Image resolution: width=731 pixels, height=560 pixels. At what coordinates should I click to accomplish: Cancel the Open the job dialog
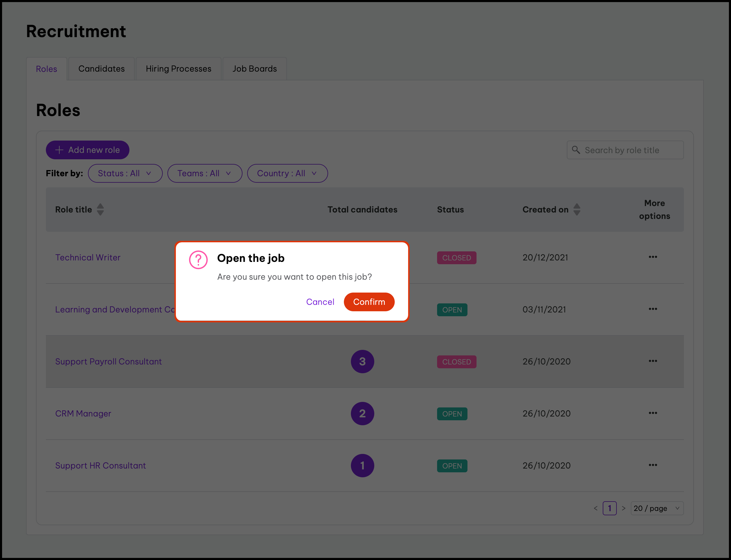[320, 302]
